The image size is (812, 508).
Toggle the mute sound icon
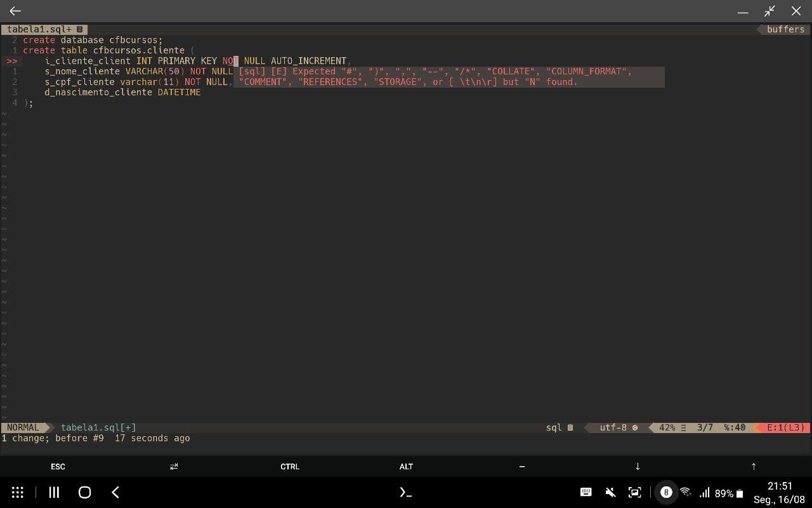click(x=610, y=492)
